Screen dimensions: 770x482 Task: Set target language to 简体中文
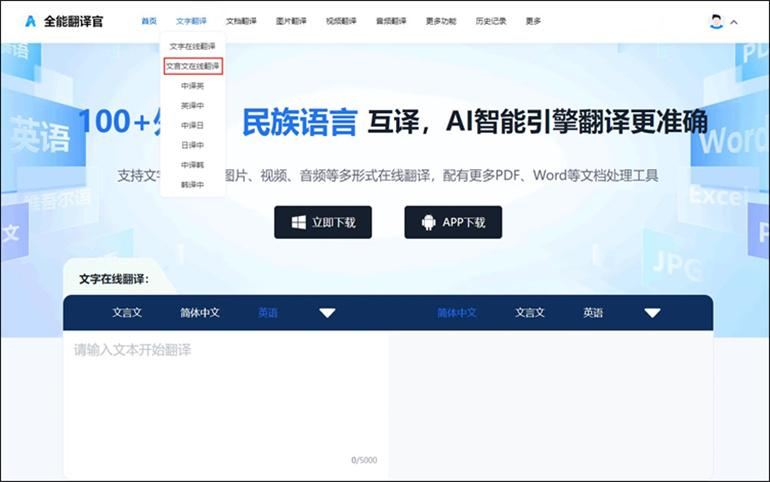[x=457, y=313]
